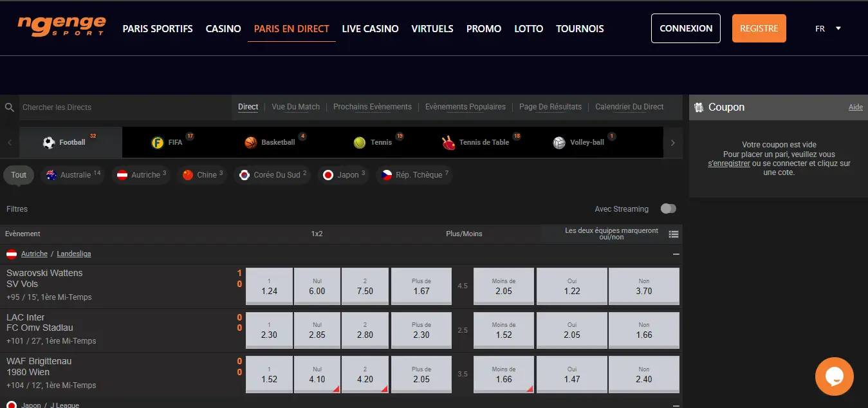Viewport: 868px width, 408px height.
Task: Click the Coupon panel icon
Action: 698,107
